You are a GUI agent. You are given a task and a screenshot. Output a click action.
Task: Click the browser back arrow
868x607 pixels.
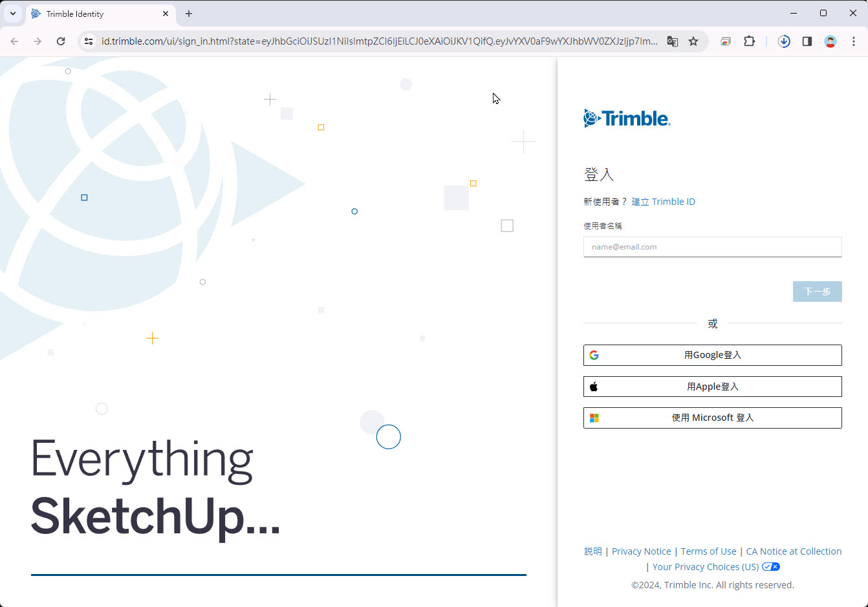click(14, 41)
